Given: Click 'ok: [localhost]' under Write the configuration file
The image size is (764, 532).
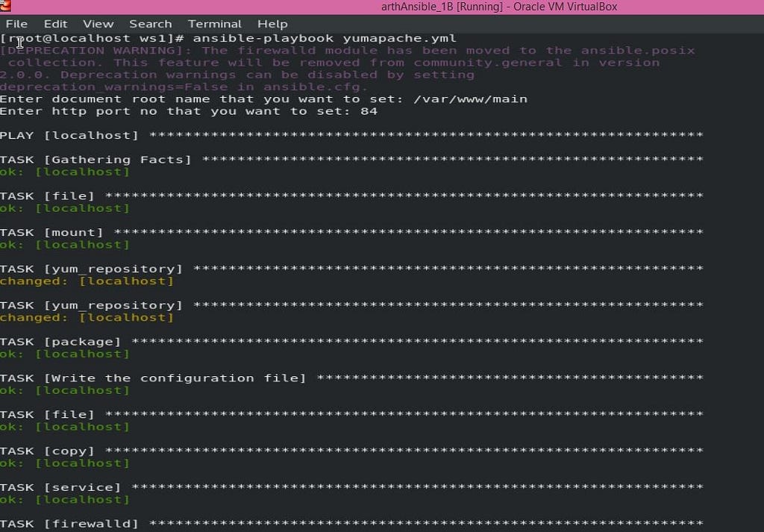Looking at the screenshot, I should pos(65,390).
